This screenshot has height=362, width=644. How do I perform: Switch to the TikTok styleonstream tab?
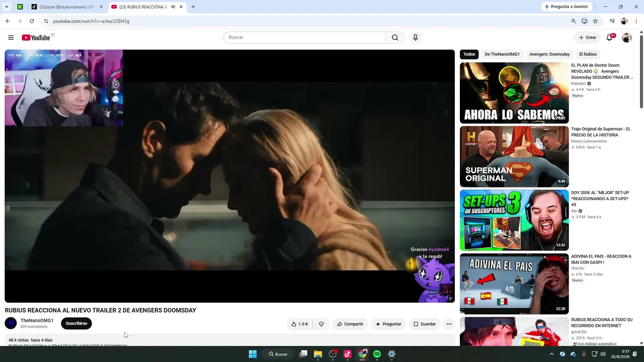tap(63, 7)
